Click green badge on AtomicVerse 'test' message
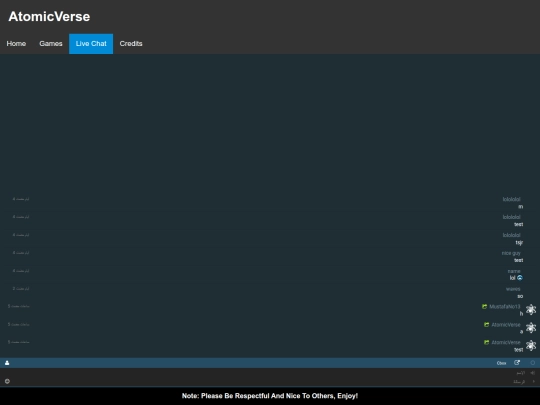This screenshot has width=540, height=405. point(486,342)
